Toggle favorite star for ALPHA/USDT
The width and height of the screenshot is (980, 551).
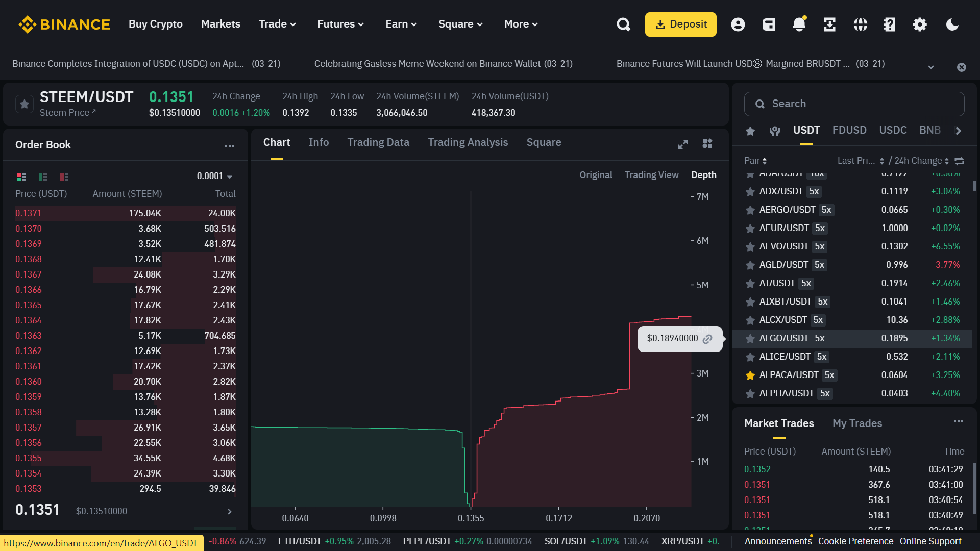[x=750, y=394]
